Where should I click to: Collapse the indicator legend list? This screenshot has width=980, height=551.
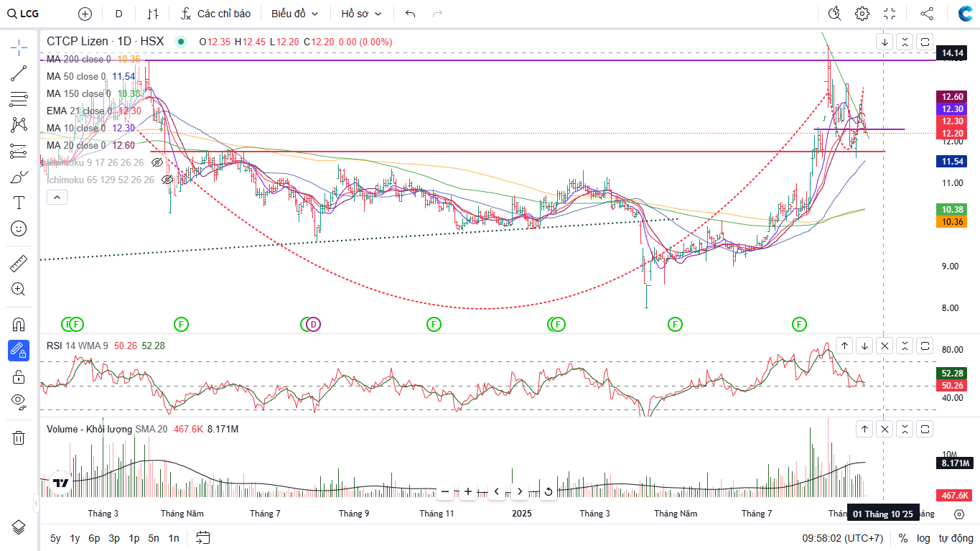point(57,197)
